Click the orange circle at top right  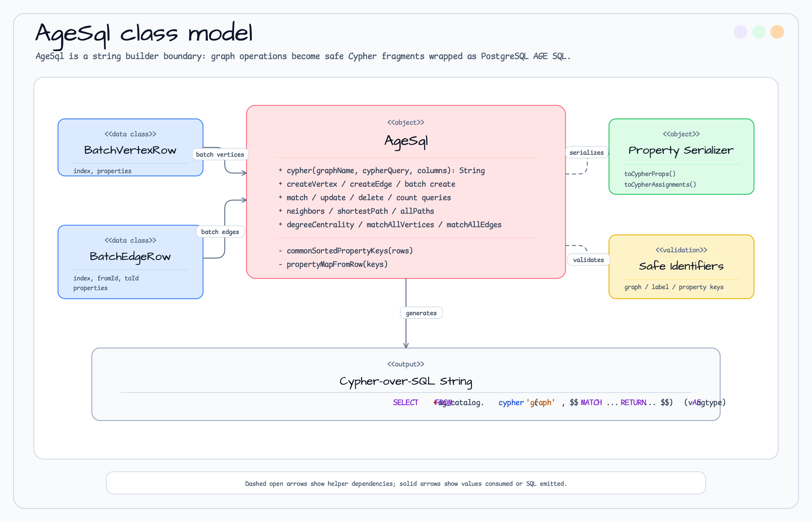point(777,32)
